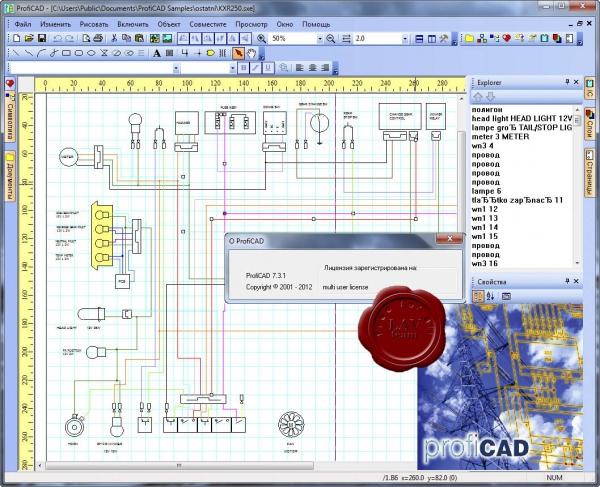Screen dimensions: 600x487
Task: Activate the hand pan tool
Action: pyautogui.click(x=251, y=53)
